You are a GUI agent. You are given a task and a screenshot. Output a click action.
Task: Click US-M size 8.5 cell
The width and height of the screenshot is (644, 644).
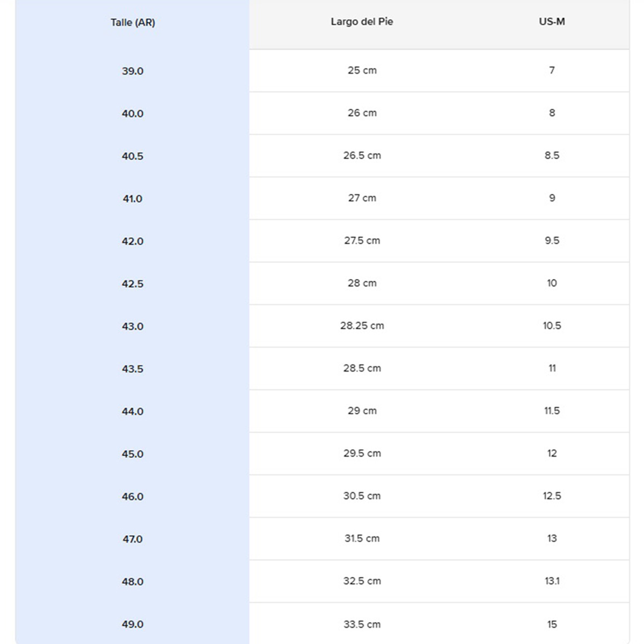(552, 156)
